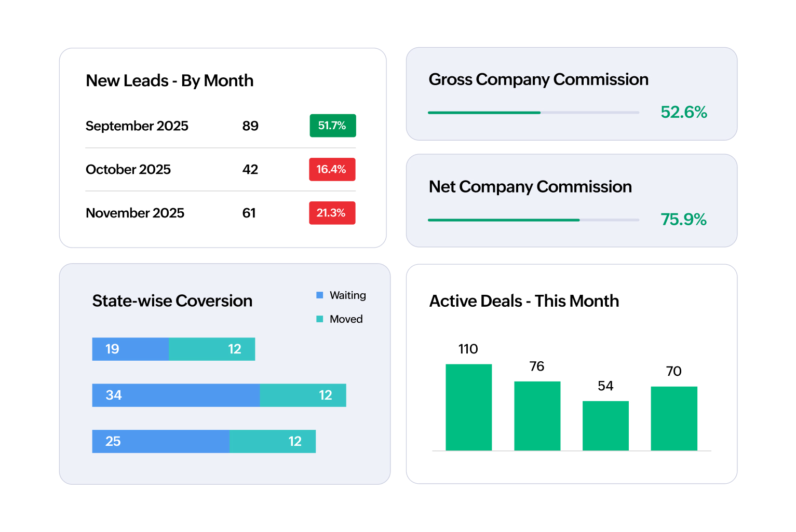Click the blue bar segment labeled 25

coord(161,442)
